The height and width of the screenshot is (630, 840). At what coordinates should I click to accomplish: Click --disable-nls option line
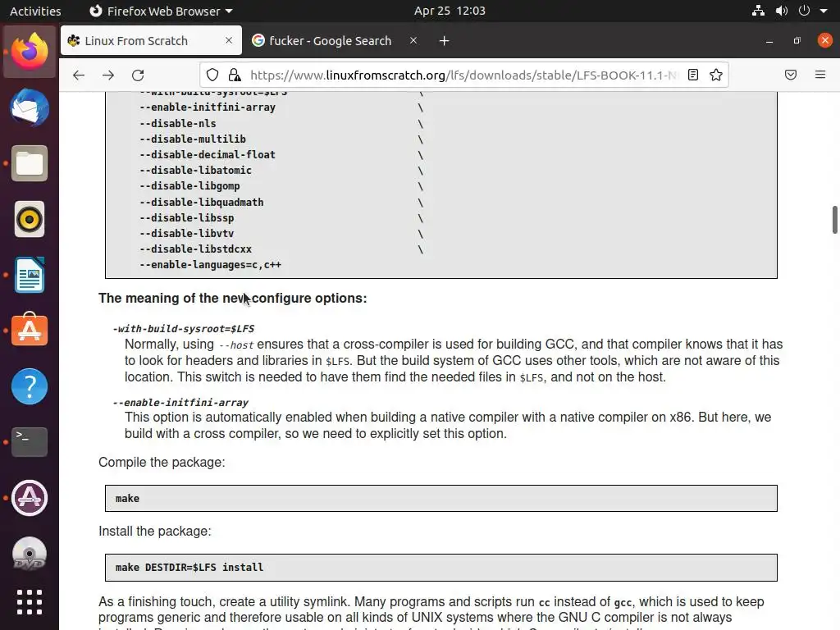[178, 123]
